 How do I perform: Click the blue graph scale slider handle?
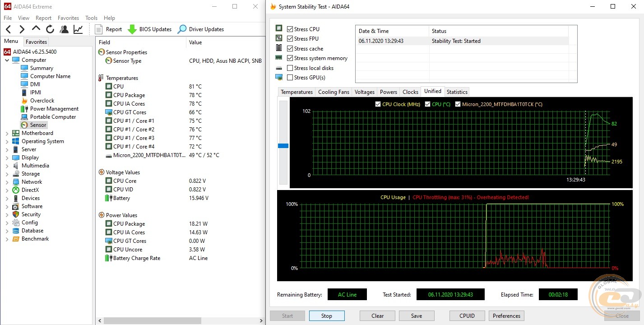click(x=283, y=146)
